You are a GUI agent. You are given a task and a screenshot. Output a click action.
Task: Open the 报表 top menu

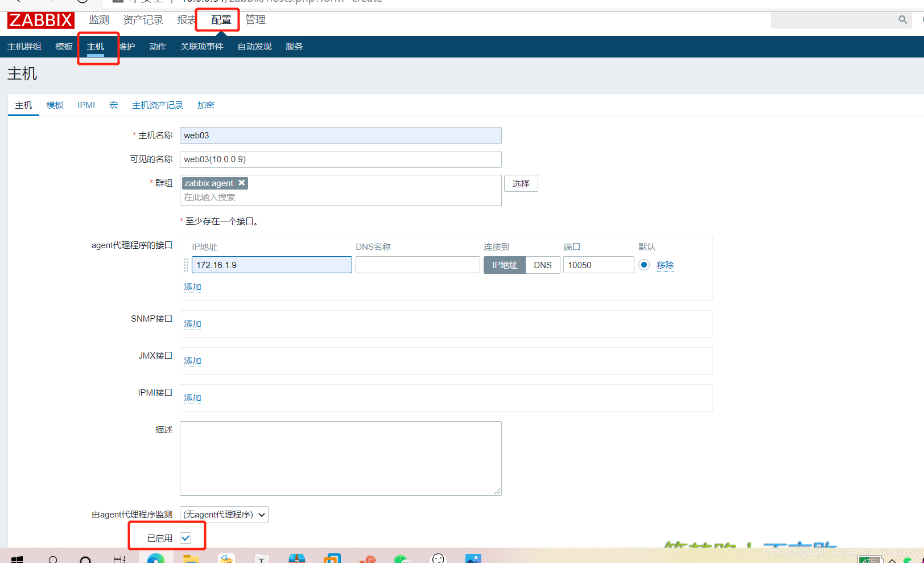pyautogui.click(x=186, y=20)
